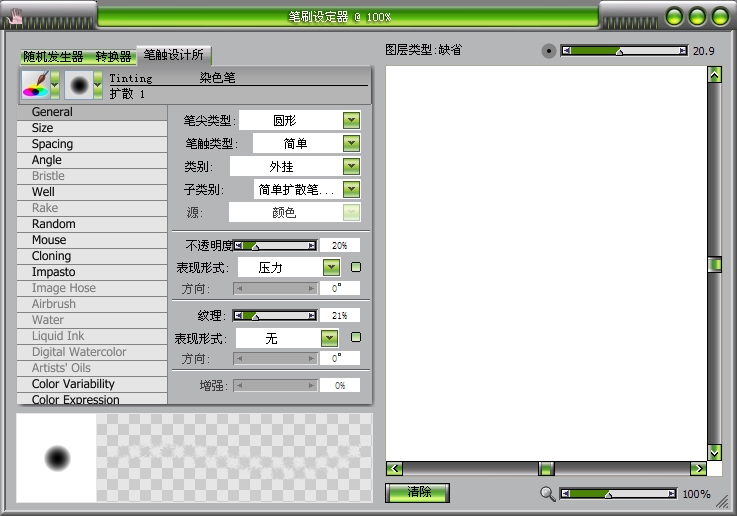Click scroll up arrow of preview canvas
The width and height of the screenshot is (737, 516).
pyautogui.click(x=714, y=75)
